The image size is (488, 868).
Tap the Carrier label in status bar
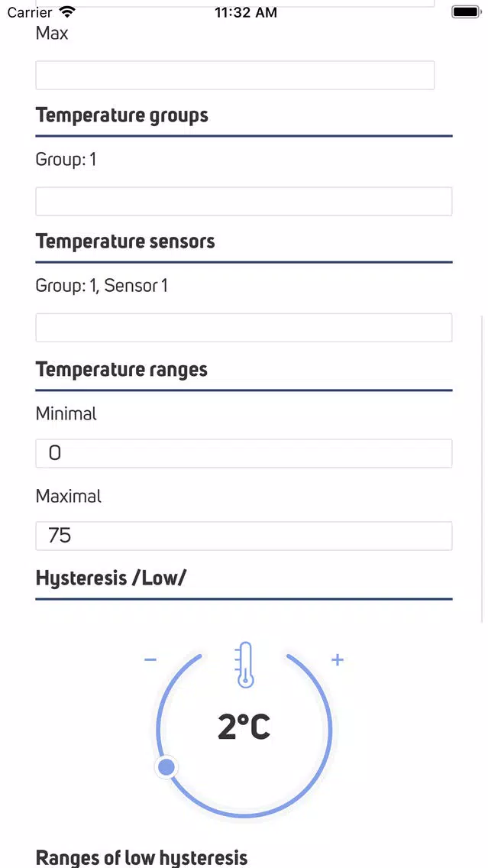(x=30, y=12)
